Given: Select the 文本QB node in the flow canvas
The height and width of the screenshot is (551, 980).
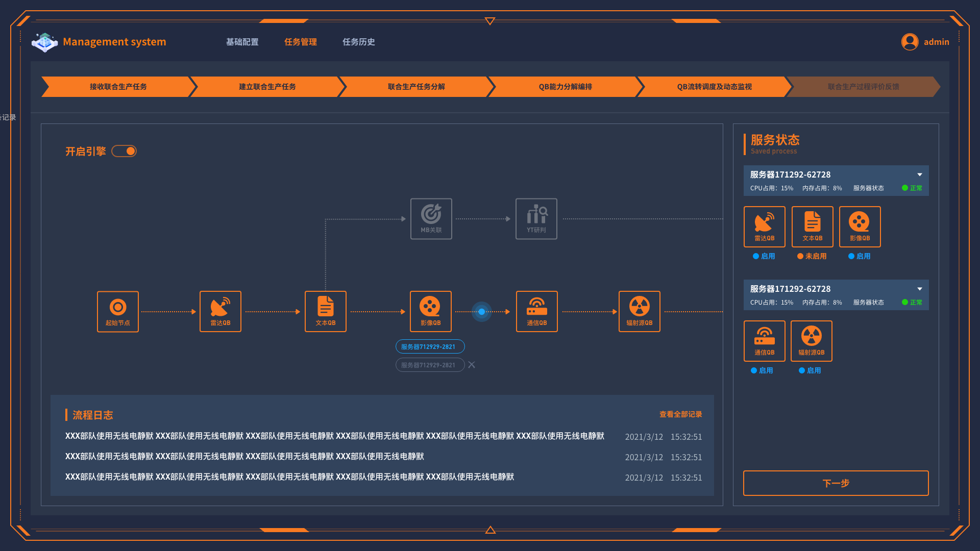Looking at the screenshot, I should 326,312.
